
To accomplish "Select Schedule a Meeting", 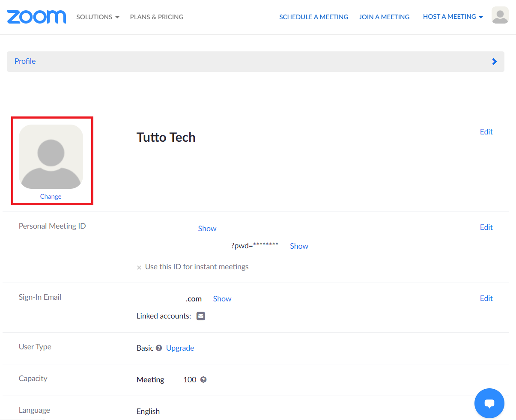I will coord(313,17).
